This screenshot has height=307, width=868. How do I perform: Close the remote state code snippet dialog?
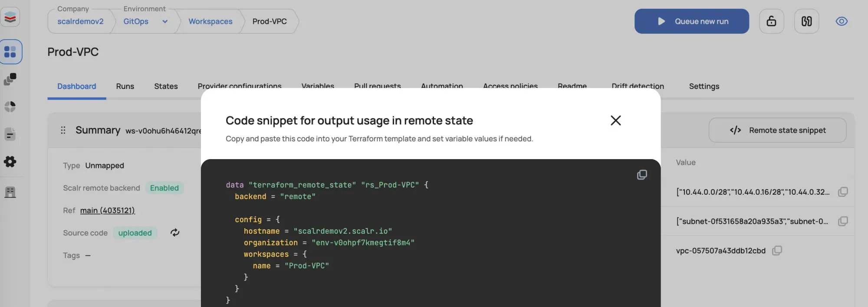click(x=615, y=120)
